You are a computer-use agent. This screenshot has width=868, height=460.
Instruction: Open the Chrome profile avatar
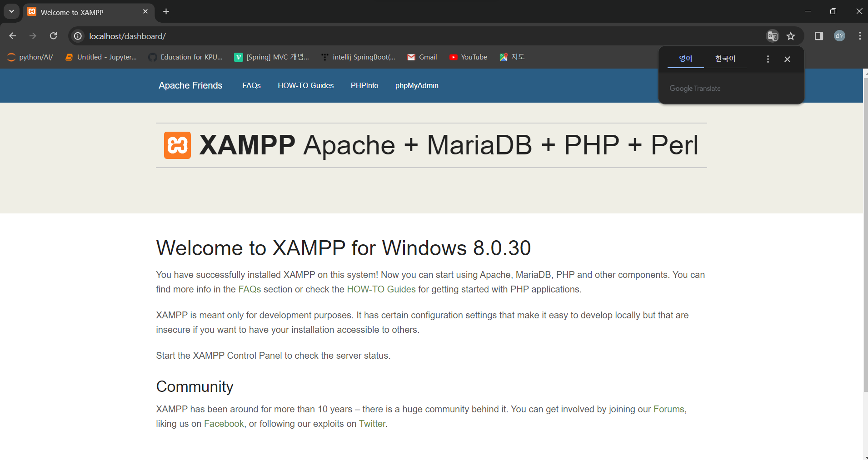[x=839, y=36]
